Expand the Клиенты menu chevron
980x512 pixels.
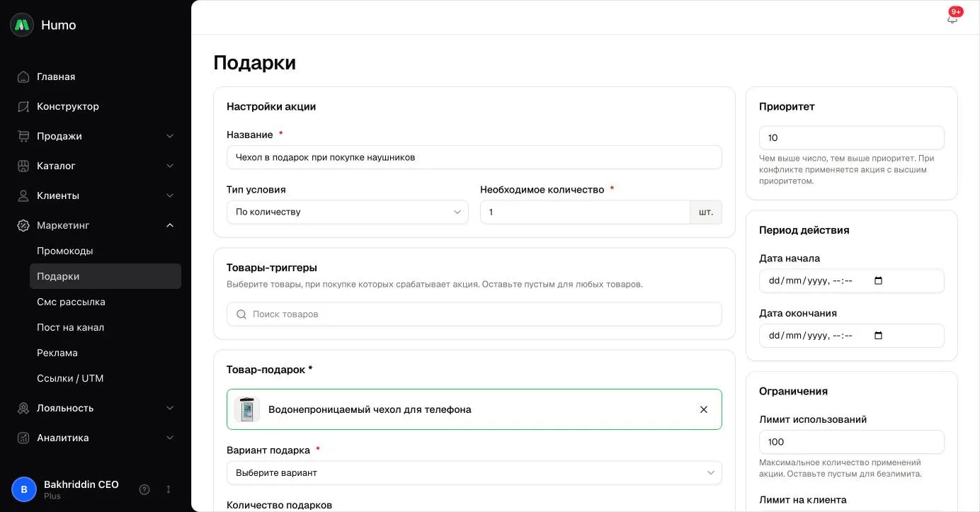point(170,195)
